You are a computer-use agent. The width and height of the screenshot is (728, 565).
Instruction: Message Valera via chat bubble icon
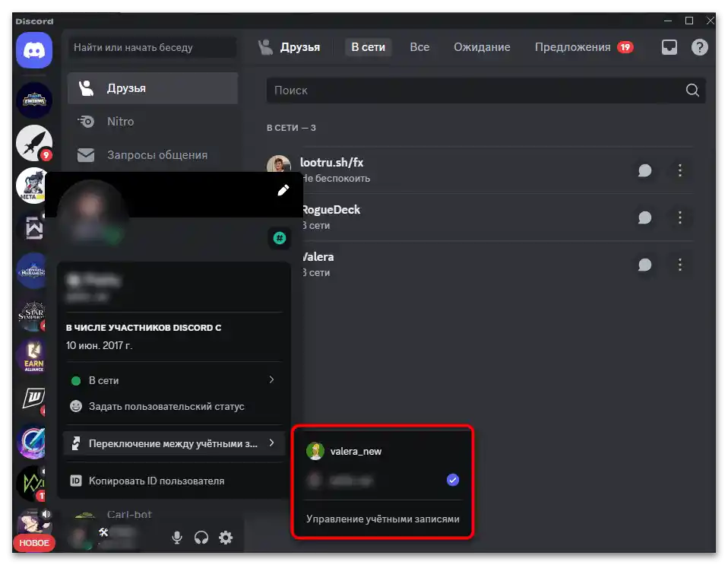coord(644,265)
